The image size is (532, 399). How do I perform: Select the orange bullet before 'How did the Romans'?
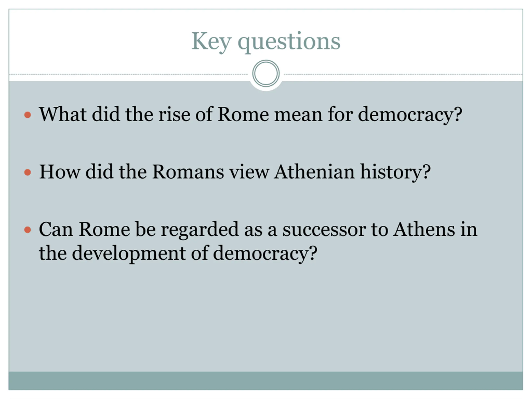coord(28,172)
